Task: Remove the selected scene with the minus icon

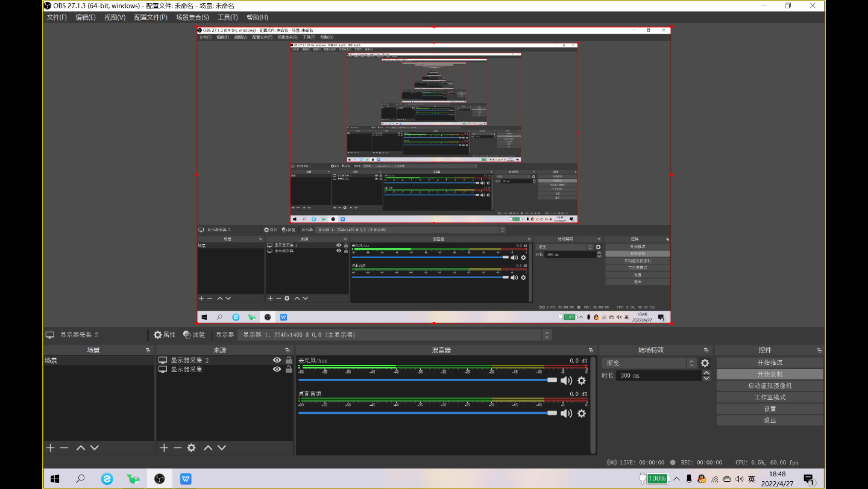Action: click(x=64, y=448)
